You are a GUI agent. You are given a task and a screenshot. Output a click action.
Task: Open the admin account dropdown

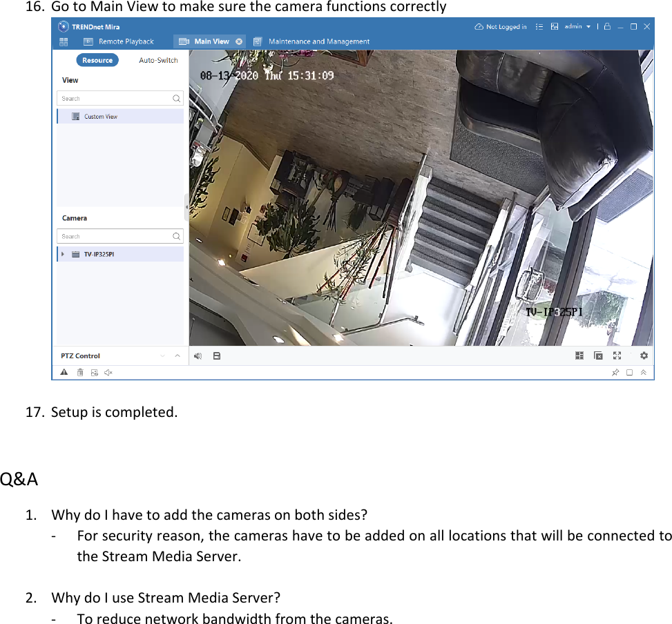[577, 26]
